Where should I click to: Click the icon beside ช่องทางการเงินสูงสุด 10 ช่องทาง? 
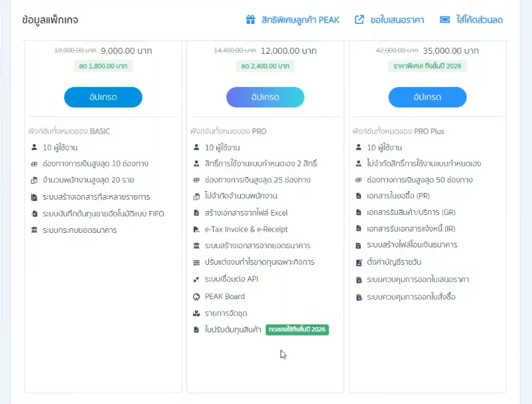34,164
